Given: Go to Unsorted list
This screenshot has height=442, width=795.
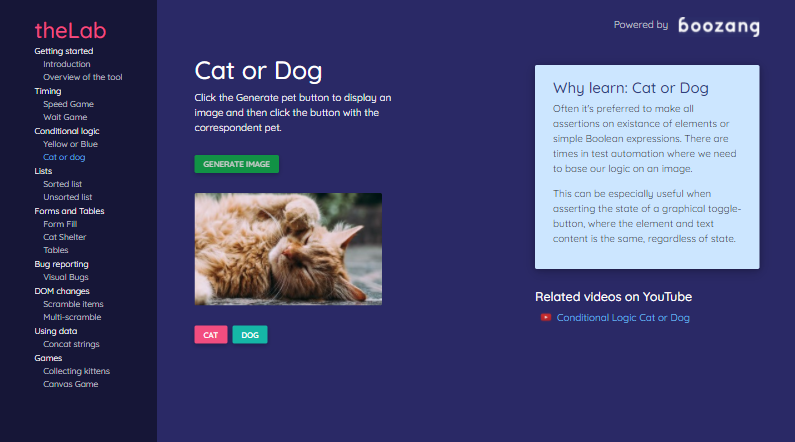Looking at the screenshot, I should point(67,197).
